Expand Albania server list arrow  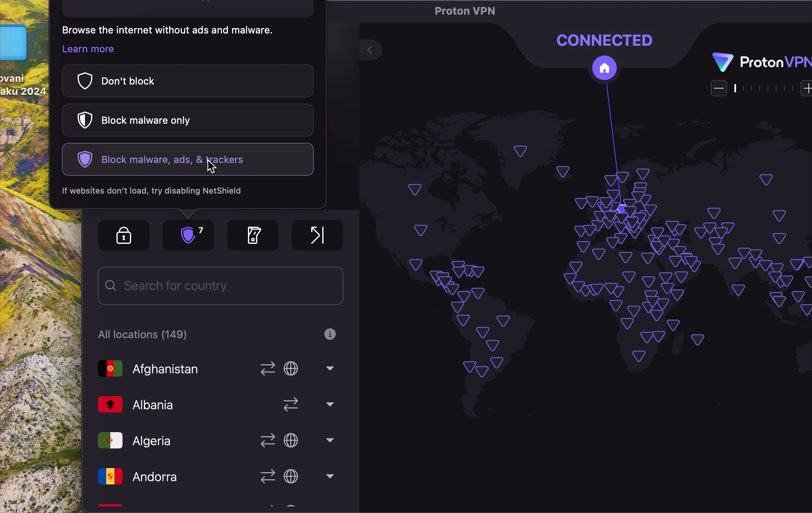[330, 405]
